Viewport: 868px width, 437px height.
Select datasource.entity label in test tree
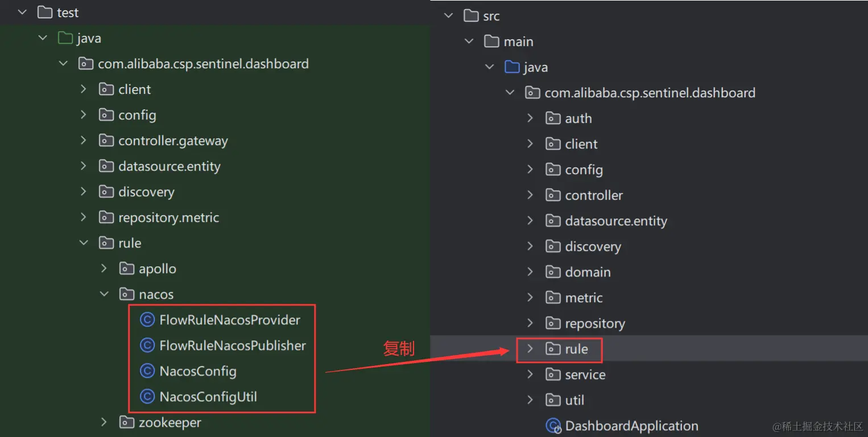(170, 166)
